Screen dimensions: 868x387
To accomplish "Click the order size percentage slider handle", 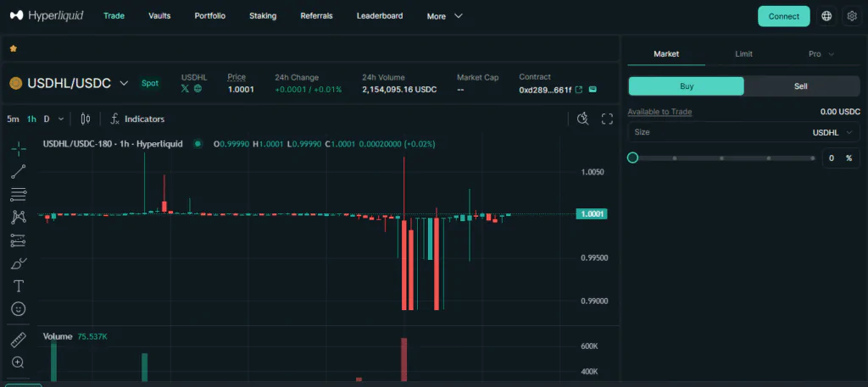I will (632, 158).
